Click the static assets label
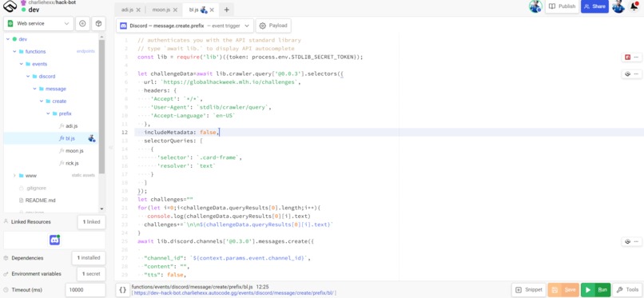The width and height of the screenshot is (644, 298). 83,175
